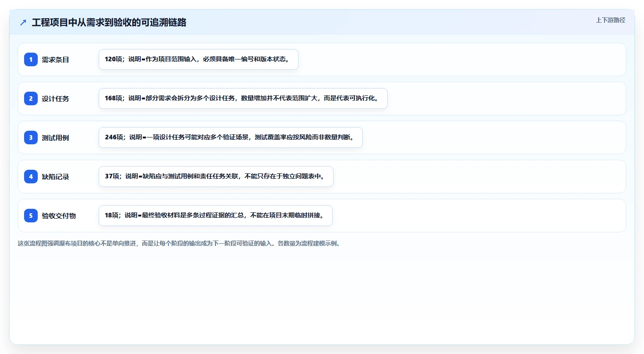Select the 需求条目 step label
The image size is (644, 354).
click(55, 59)
